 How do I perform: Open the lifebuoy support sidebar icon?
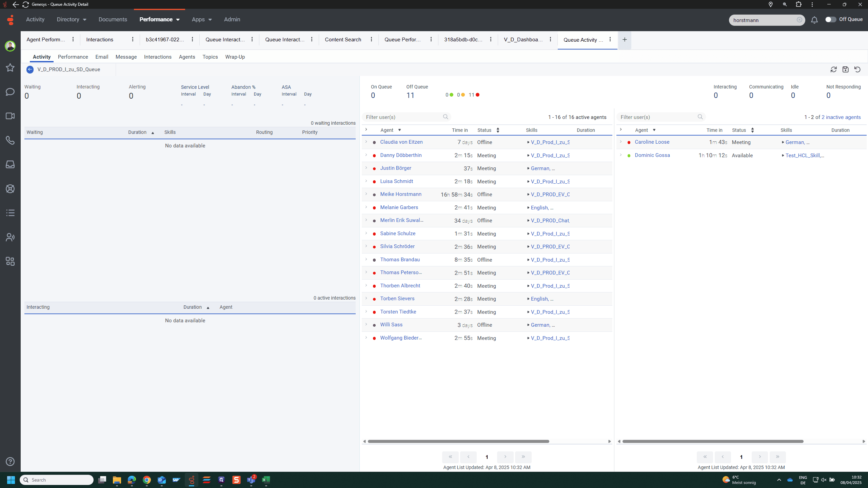[x=10, y=189]
